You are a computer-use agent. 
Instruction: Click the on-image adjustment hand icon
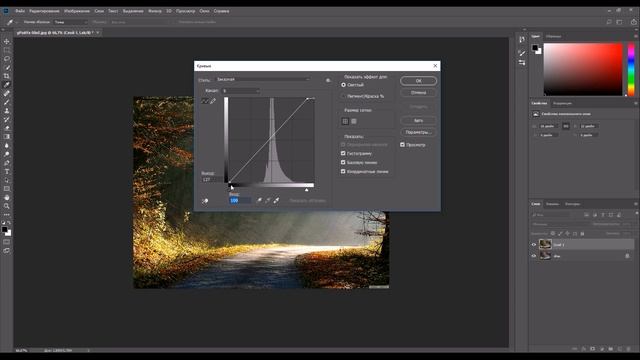point(205,201)
